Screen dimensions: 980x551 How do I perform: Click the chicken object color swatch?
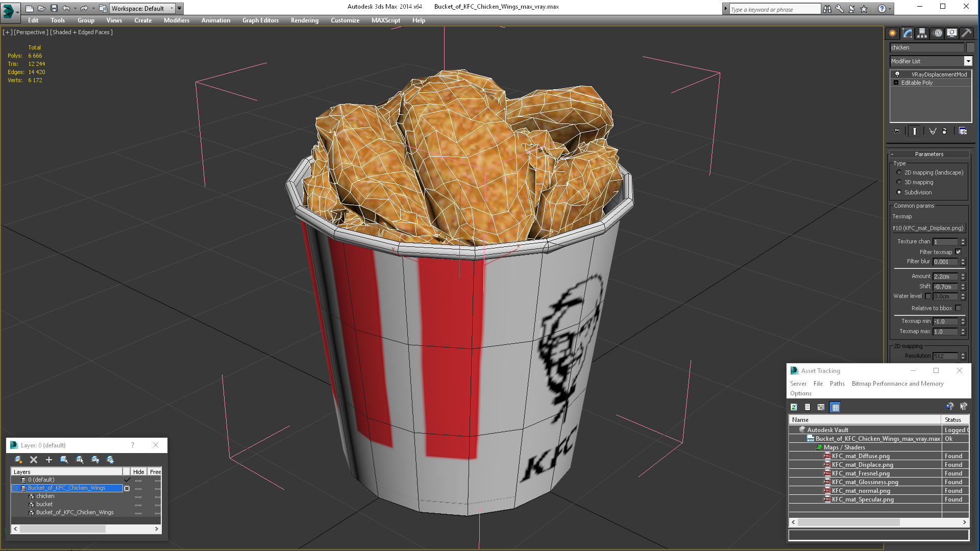point(970,47)
